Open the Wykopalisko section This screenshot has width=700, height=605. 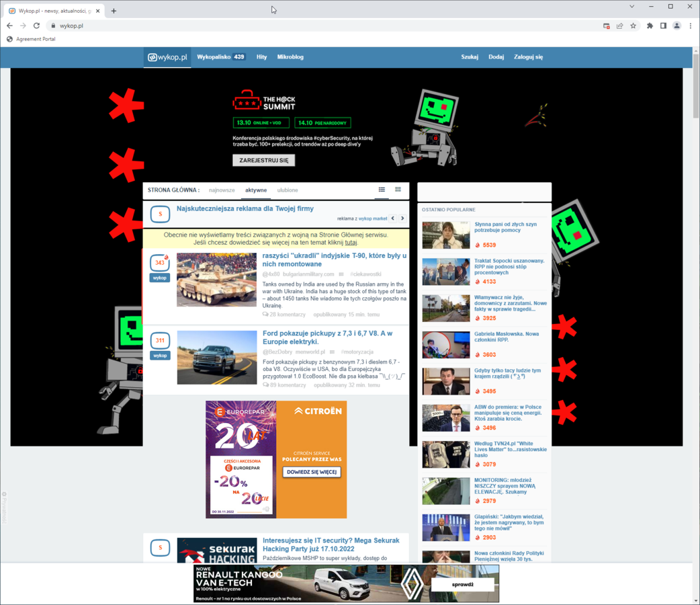click(x=222, y=57)
